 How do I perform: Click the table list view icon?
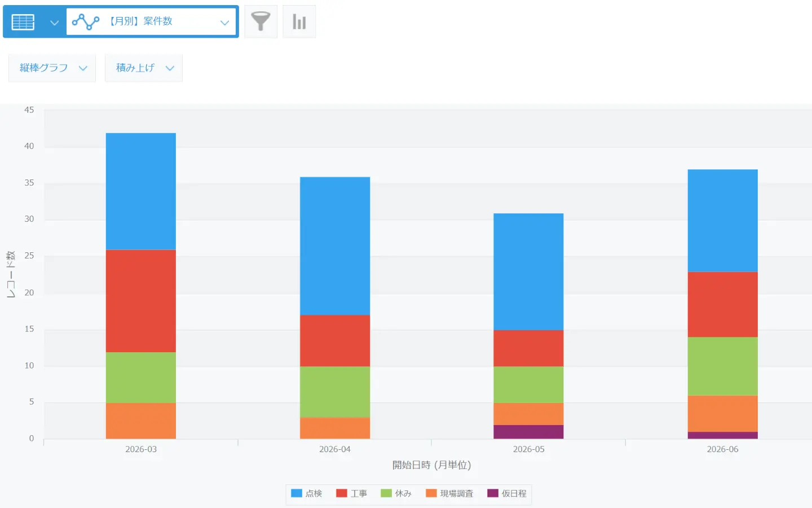click(x=23, y=22)
